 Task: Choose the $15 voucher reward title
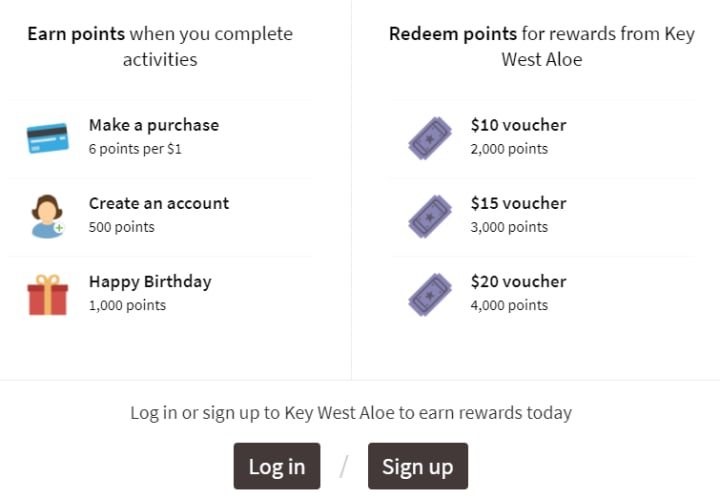(x=518, y=203)
